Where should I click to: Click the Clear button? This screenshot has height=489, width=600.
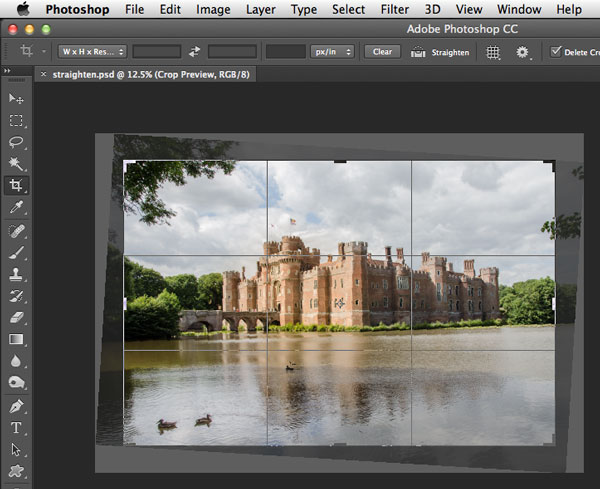[x=382, y=51]
